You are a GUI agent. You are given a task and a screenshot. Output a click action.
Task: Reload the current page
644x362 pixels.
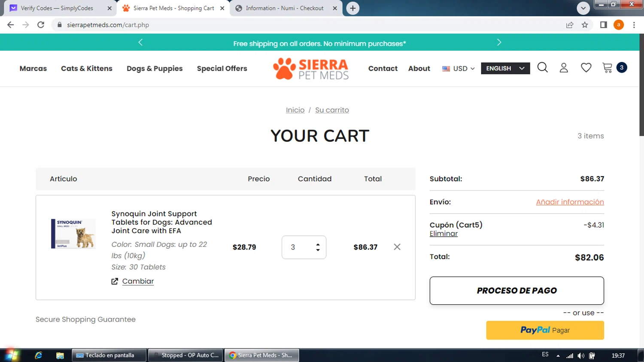[41, 25]
